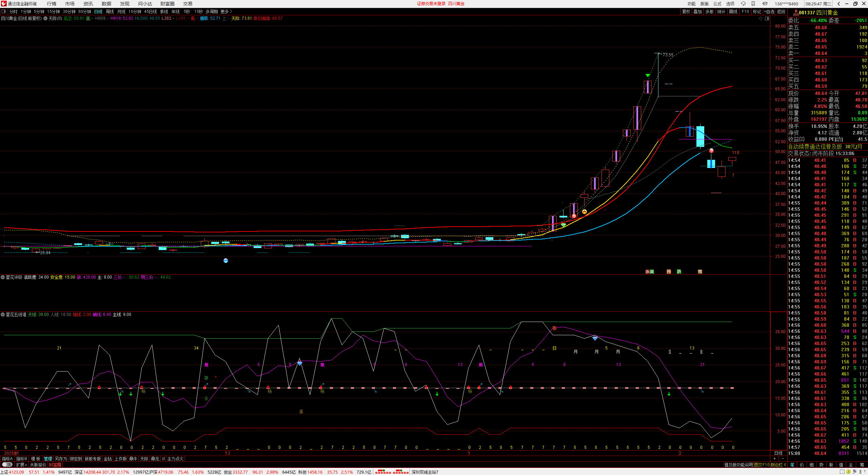Toggle the sidebar icon left of 分时

pos(4,12)
